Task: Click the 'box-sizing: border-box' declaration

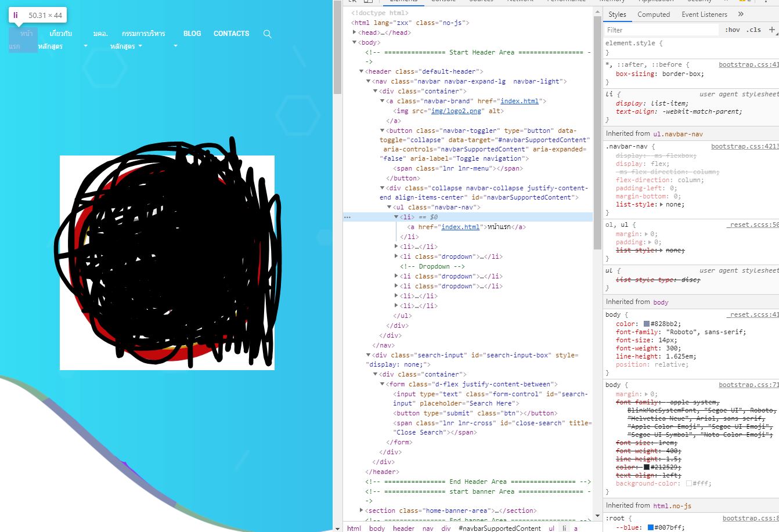Action: coord(659,74)
